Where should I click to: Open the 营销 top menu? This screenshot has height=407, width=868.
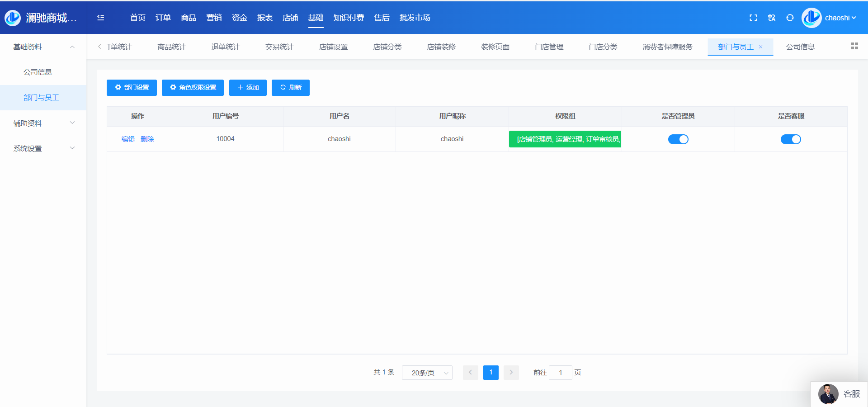click(214, 18)
